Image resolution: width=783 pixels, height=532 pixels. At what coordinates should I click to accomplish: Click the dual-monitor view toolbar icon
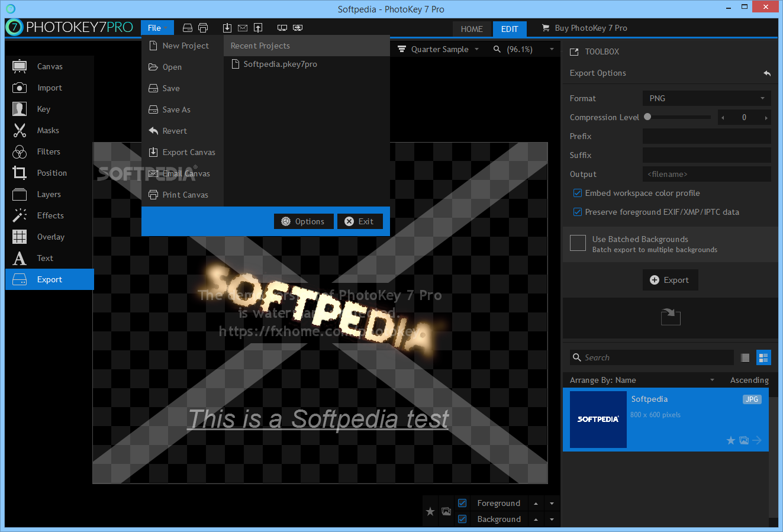pos(282,28)
